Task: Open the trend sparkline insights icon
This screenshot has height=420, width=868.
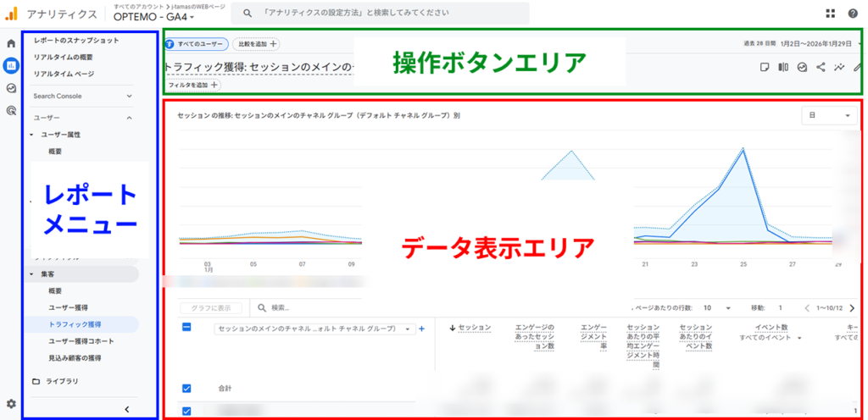Action: [x=840, y=68]
